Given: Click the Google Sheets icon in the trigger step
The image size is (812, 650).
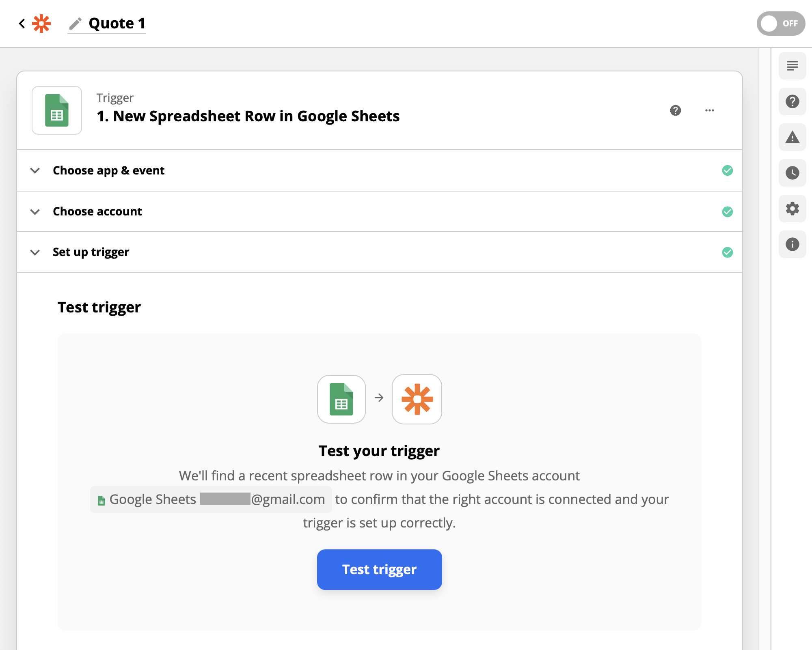Looking at the screenshot, I should (57, 110).
